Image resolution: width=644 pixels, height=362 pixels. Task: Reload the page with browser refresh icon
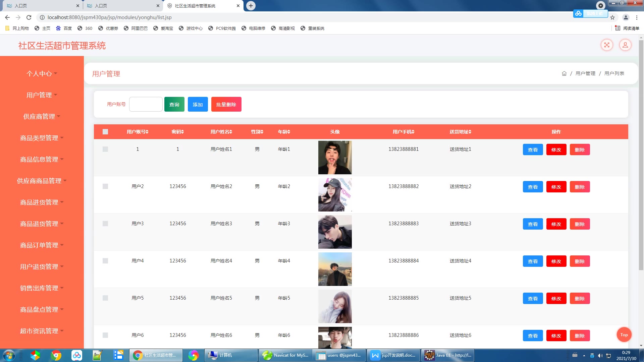(x=29, y=17)
